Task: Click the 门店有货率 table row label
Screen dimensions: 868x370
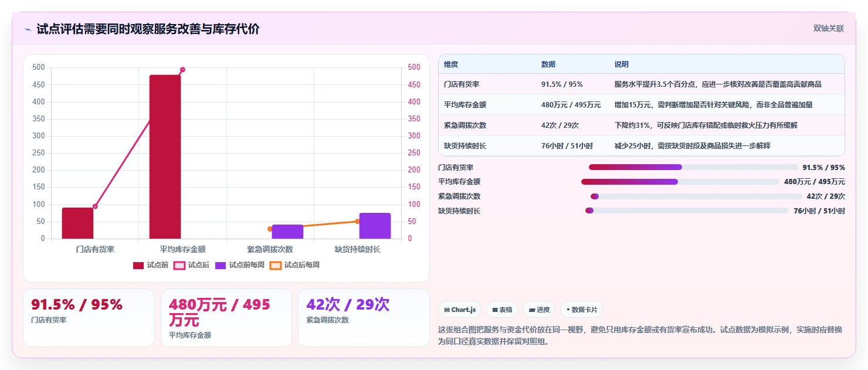Action: click(x=462, y=84)
